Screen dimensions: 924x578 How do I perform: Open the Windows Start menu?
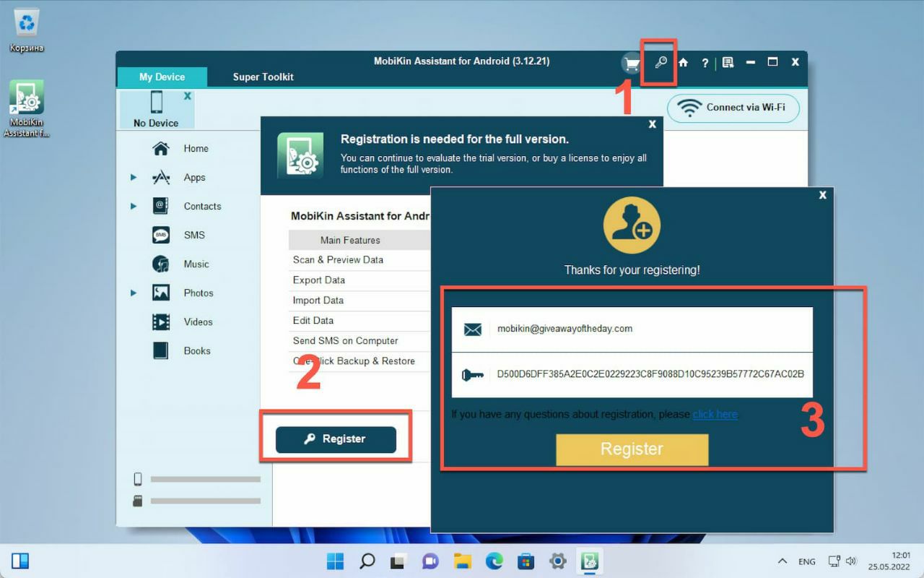[x=336, y=561]
